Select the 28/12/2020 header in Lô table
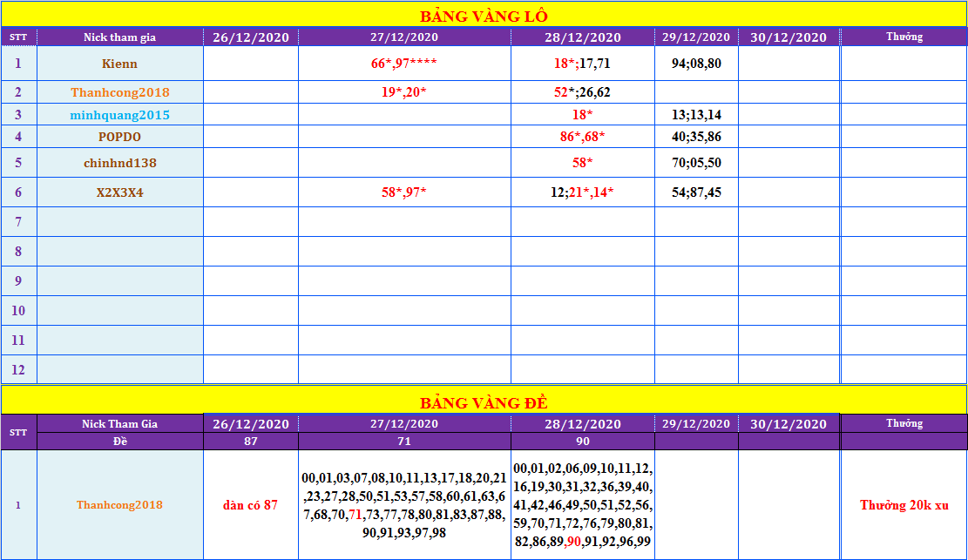 [x=583, y=37]
